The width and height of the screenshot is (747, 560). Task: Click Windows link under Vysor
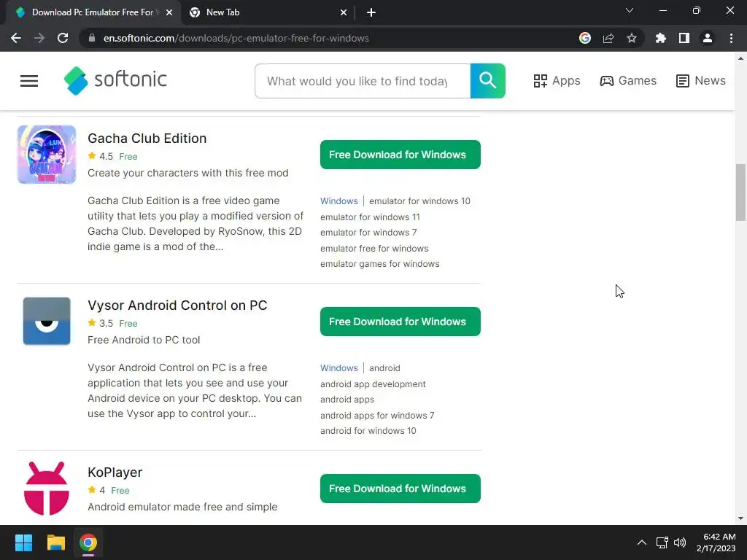click(338, 368)
